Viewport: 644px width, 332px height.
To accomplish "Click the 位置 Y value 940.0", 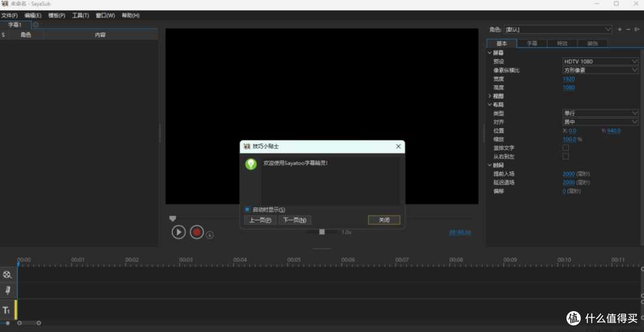I will 614,131.
